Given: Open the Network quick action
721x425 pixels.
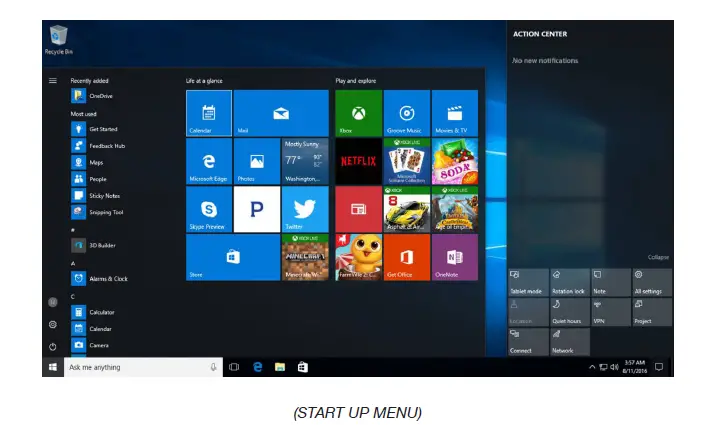Looking at the screenshot, I should 569,341.
